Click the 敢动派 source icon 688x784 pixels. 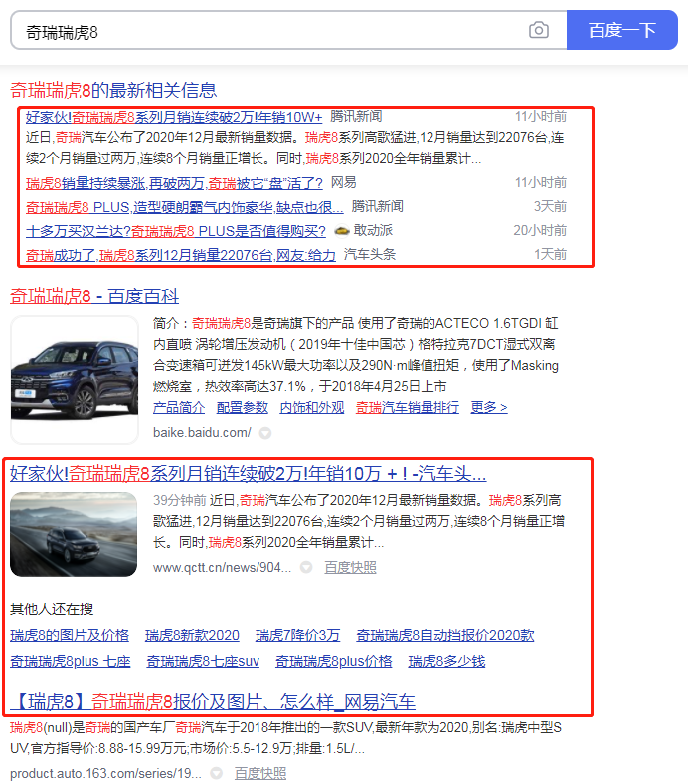coord(342,231)
